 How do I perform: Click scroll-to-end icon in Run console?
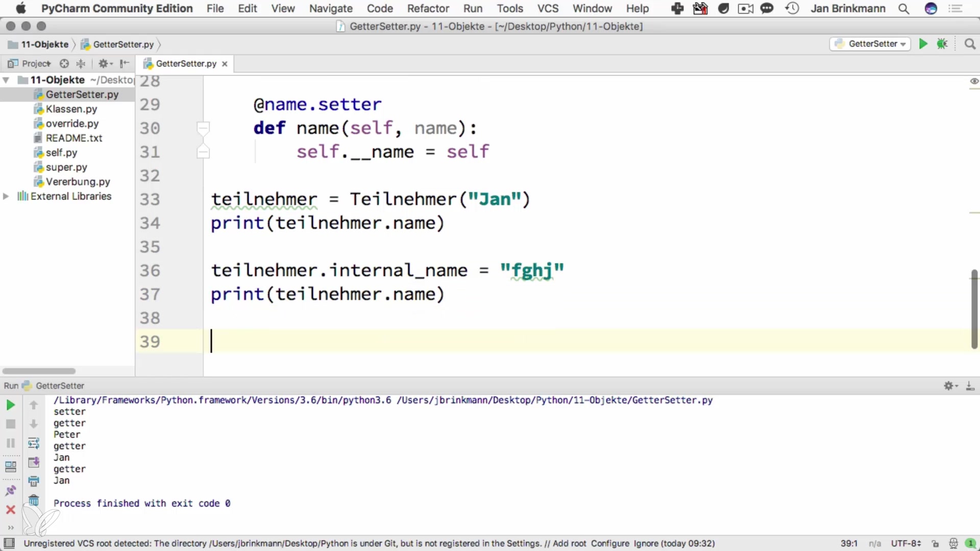[34, 462]
